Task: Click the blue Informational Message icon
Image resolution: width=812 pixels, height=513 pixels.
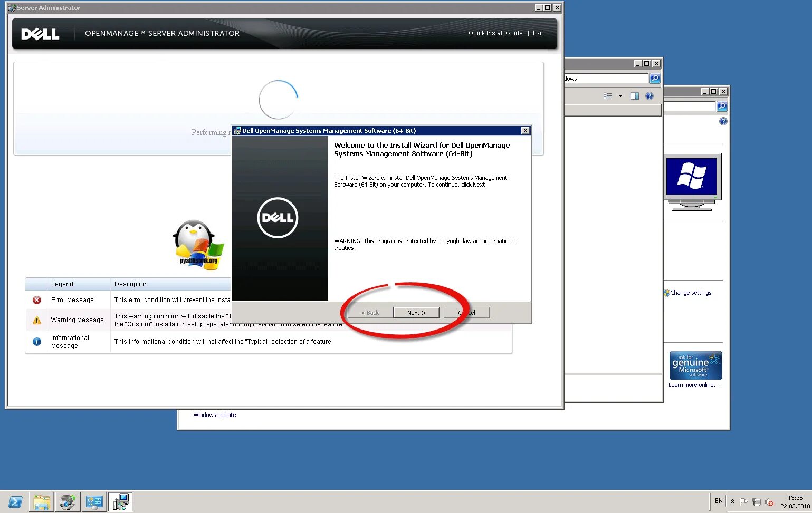Action: tap(37, 342)
